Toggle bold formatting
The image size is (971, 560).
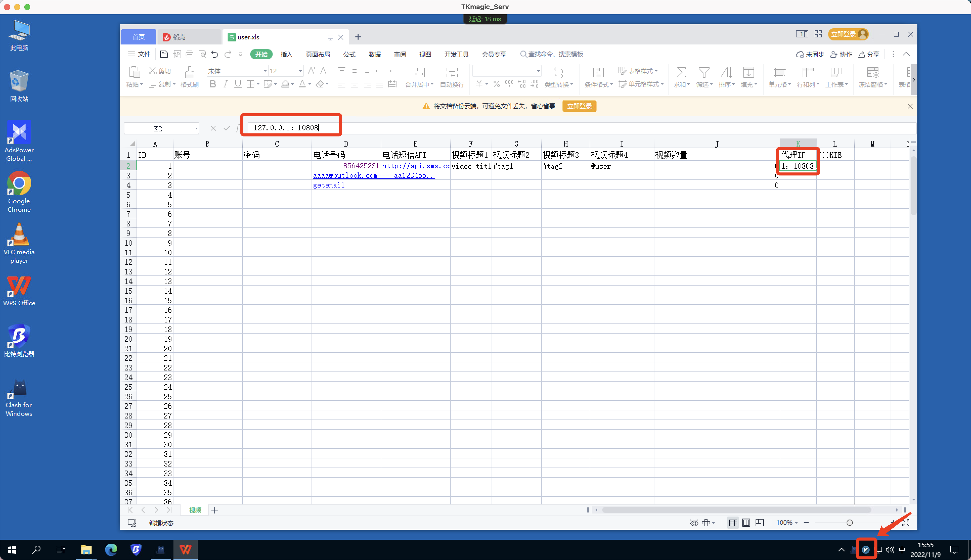click(213, 84)
